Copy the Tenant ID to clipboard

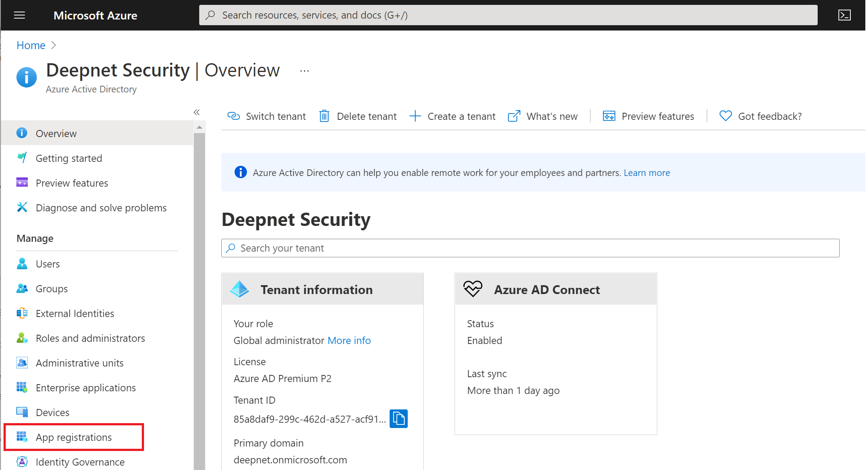coord(398,418)
